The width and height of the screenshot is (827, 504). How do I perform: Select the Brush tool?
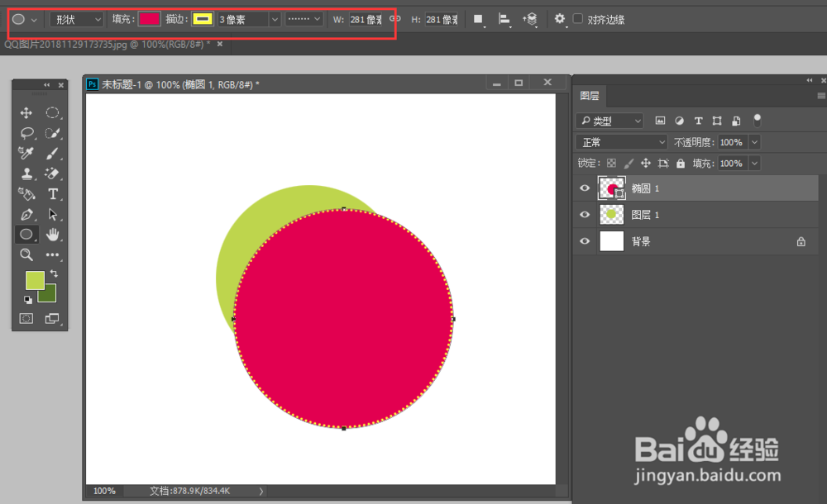52,153
